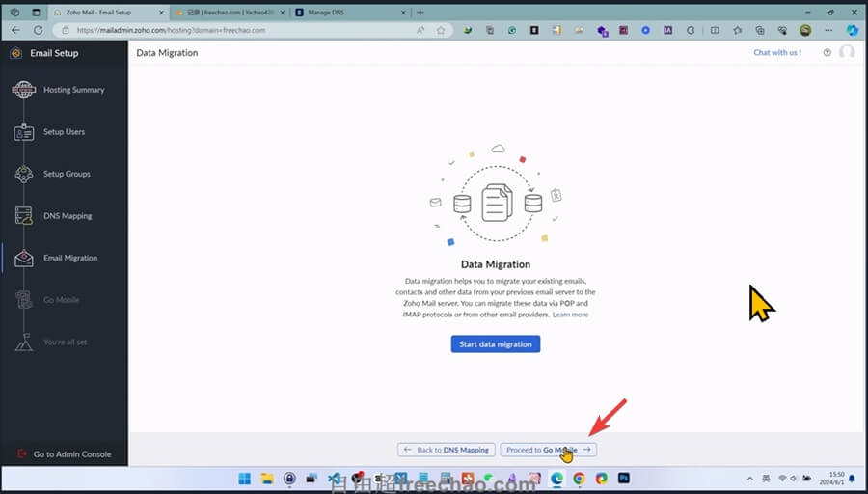The height and width of the screenshot is (494, 868).
Task: Click the browser address bar URL
Action: (x=171, y=31)
